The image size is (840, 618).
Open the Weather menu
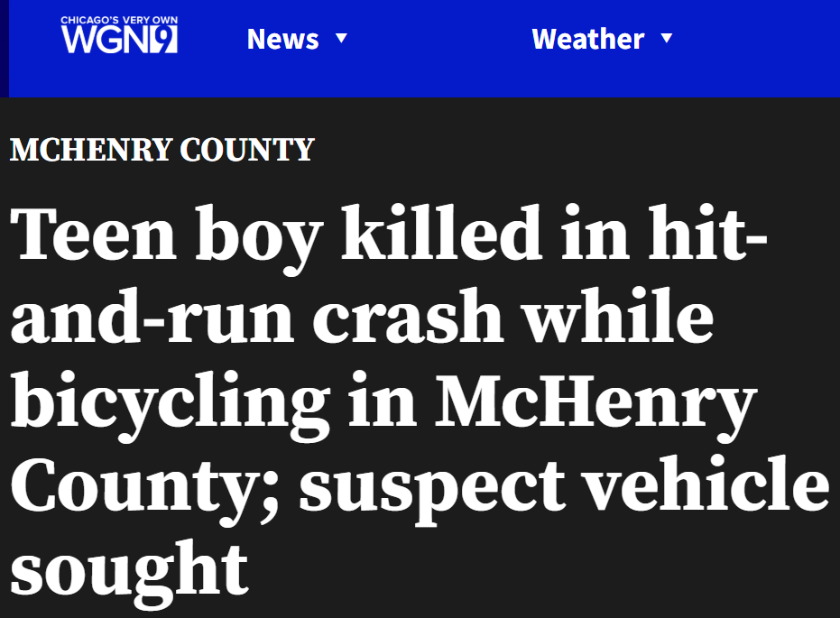tap(602, 39)
